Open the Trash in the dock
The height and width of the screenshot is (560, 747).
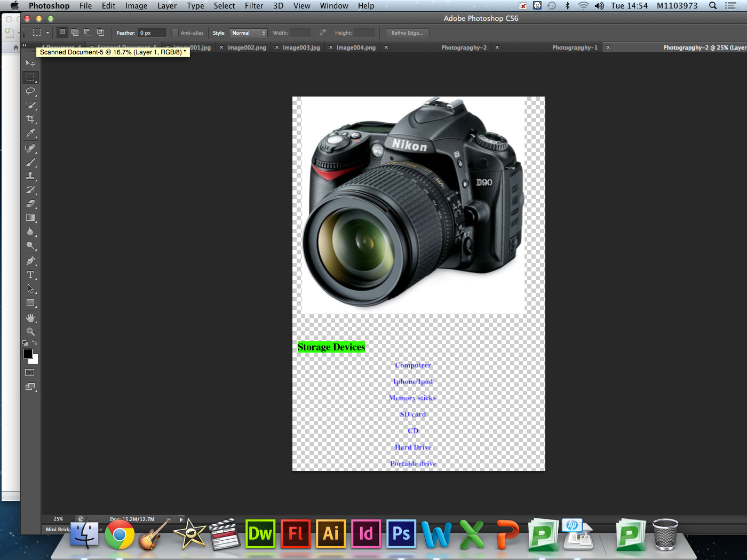(665, 534)
